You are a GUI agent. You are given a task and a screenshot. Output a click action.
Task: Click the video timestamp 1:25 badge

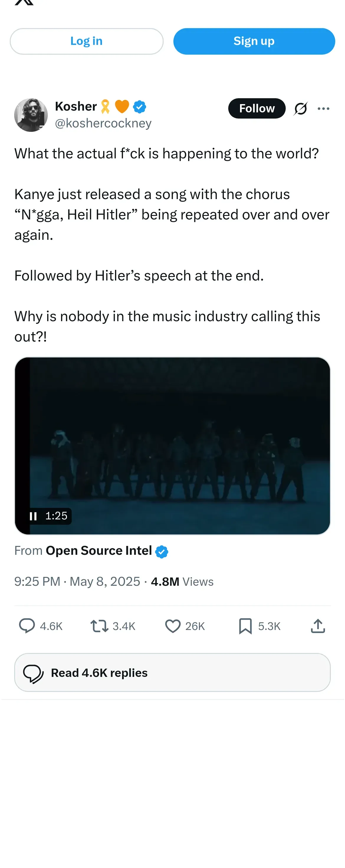coord(56,516)
